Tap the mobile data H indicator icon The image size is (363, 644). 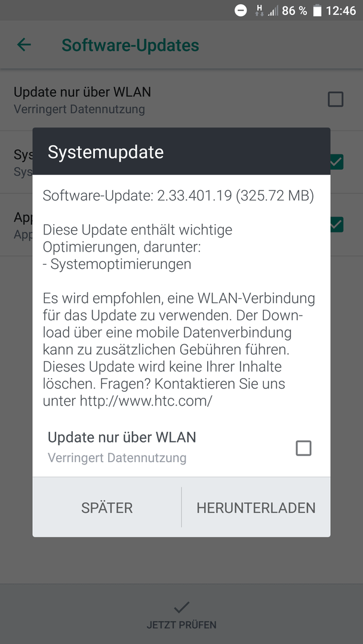260,11
